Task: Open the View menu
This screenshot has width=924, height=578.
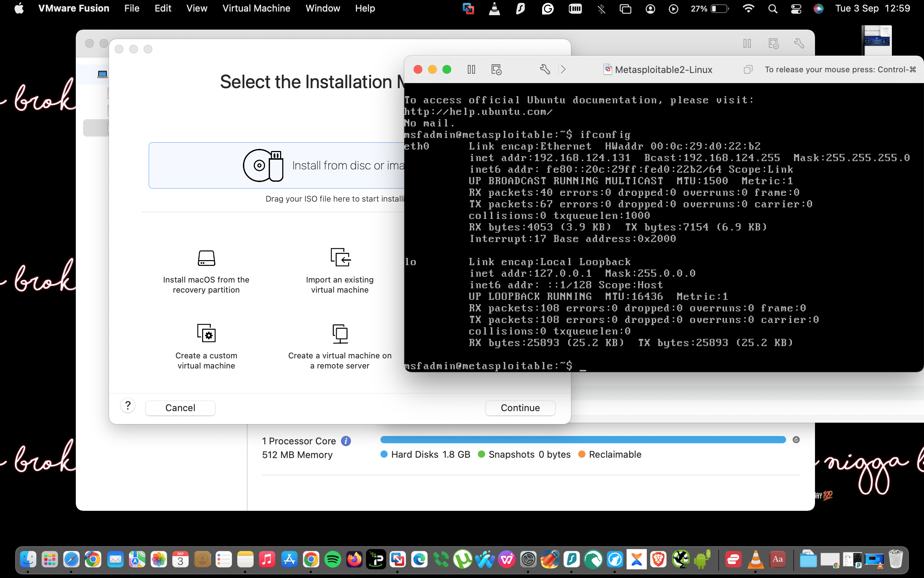Action: [197, 8]
